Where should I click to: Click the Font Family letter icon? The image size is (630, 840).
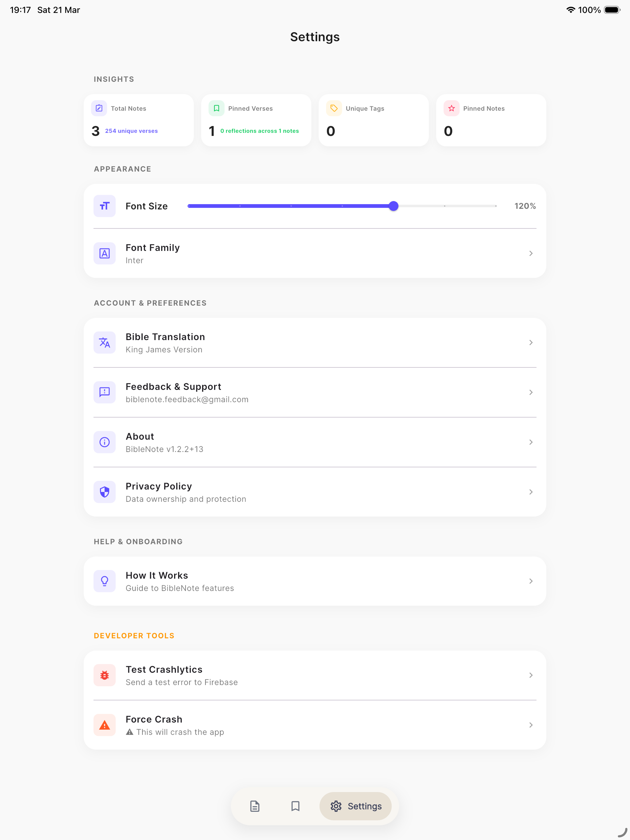pos(105,253)
